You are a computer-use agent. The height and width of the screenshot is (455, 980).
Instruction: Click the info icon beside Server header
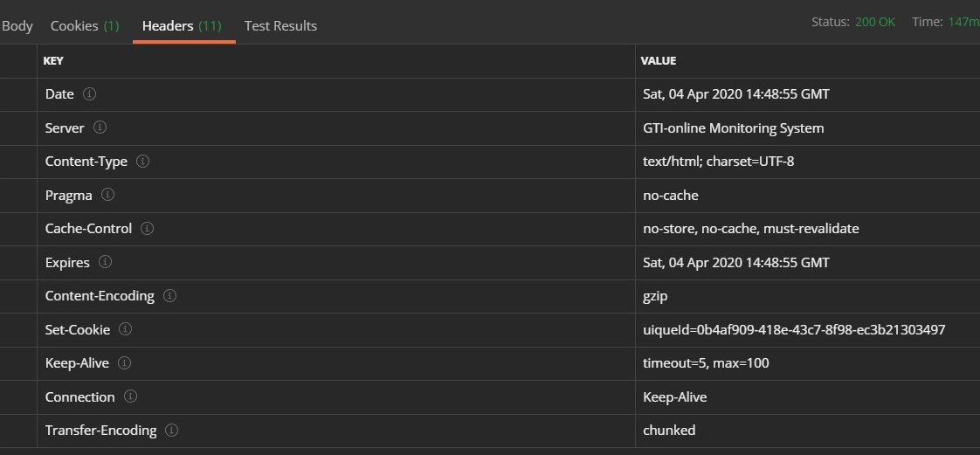point(100,128)
